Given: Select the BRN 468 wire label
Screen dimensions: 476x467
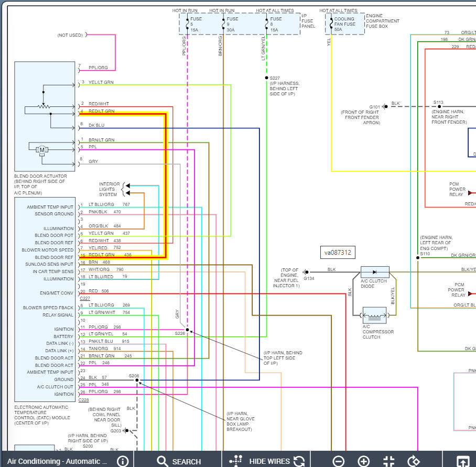Looking at the screenshot, I should click(x=99, y=262).
